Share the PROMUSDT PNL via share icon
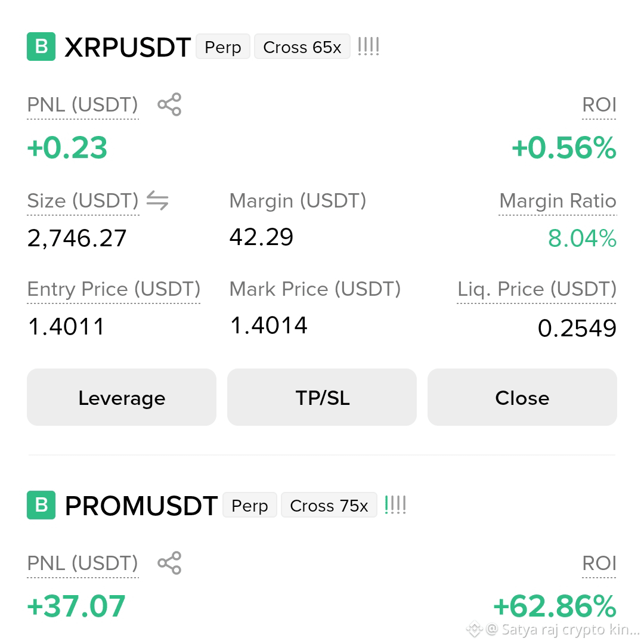This screenshot has height=644, width=644. pos(169,563)
